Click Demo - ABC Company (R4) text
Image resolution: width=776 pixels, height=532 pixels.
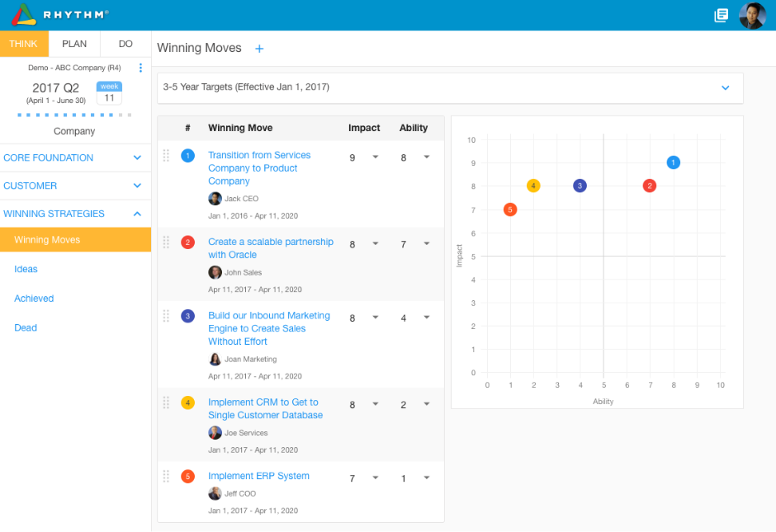(74, 68)
